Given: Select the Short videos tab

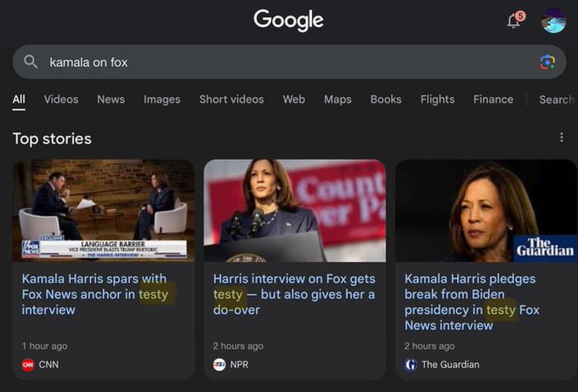Looking at the screenshot, I should [x=231, y=99].
